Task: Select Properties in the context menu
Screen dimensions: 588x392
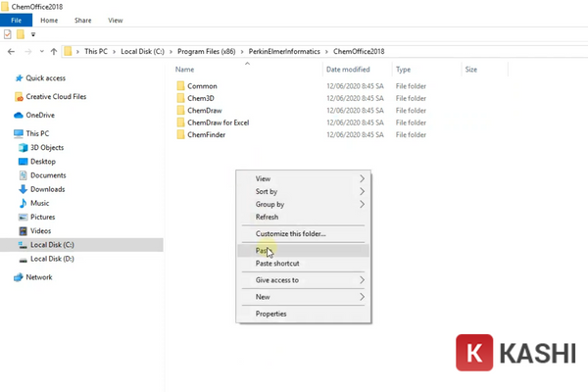Action: 270,314
